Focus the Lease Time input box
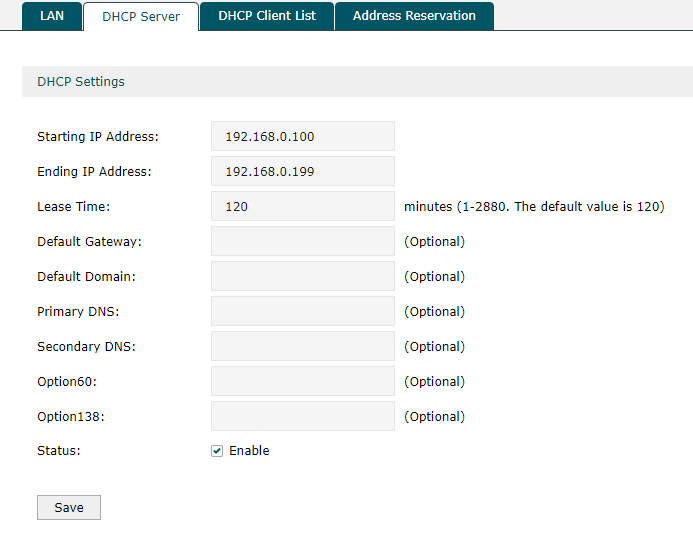The height and width of the screenshot is (536, 693). [x=303, y=206]
